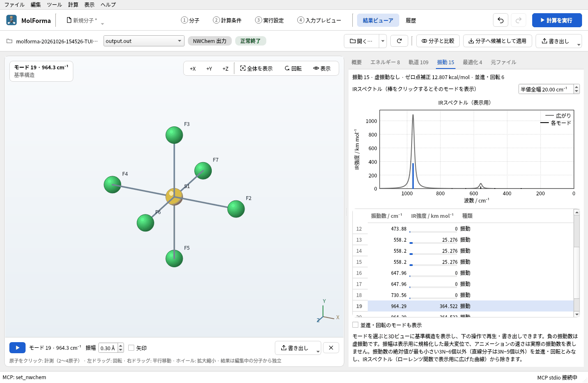588x383 pixels.
Task: Open the output.out file combo box
Action: pos(144,41)
